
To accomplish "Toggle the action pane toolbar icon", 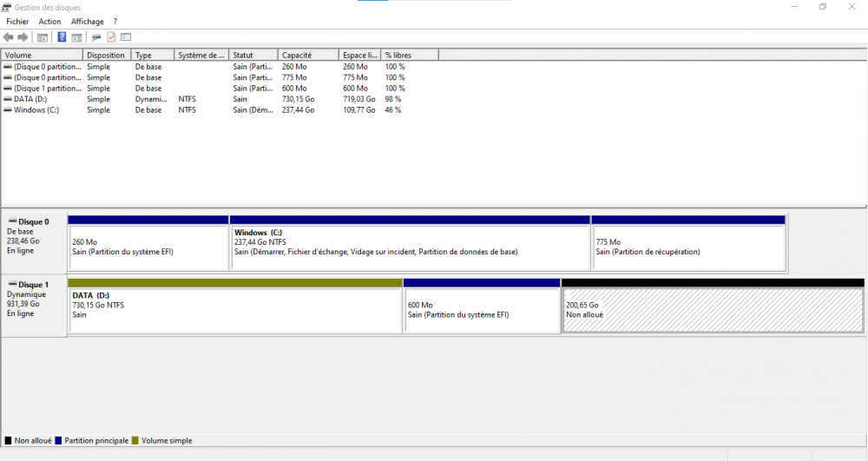I will click(x=76, y=37).
